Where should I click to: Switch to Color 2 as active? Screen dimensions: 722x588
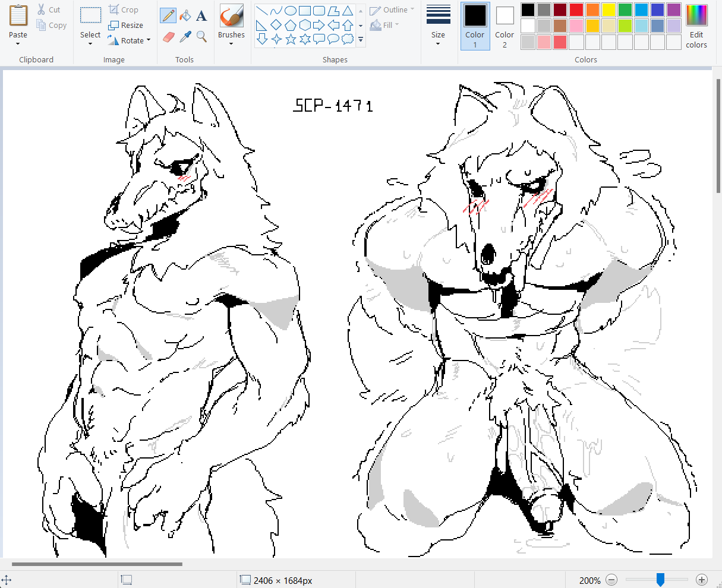505,26
